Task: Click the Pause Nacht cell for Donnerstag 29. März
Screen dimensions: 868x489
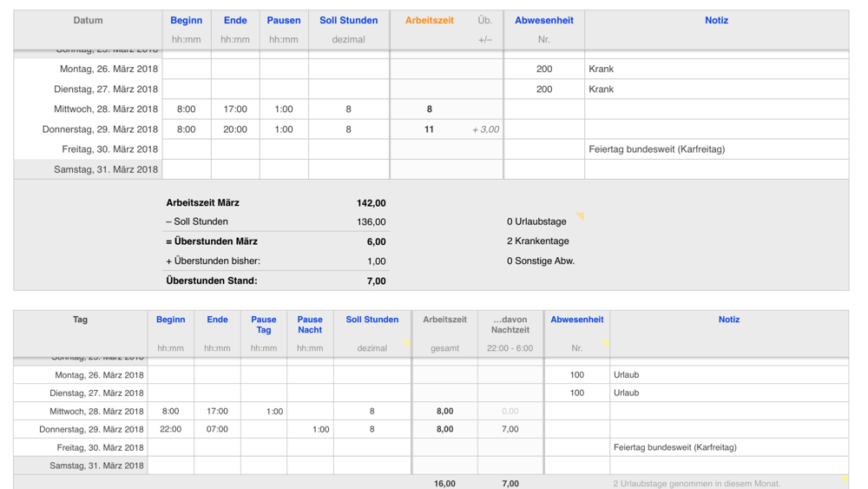Action: click(310, 429)
